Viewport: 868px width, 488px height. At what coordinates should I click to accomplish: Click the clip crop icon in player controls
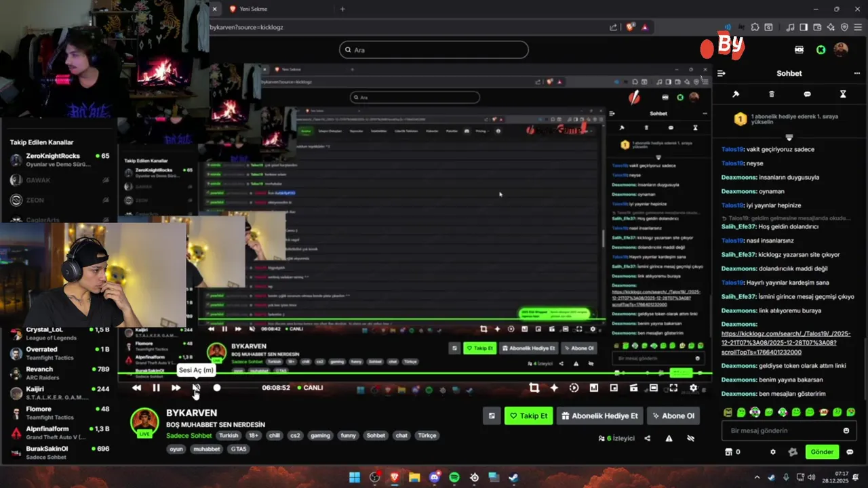point(534,388)
